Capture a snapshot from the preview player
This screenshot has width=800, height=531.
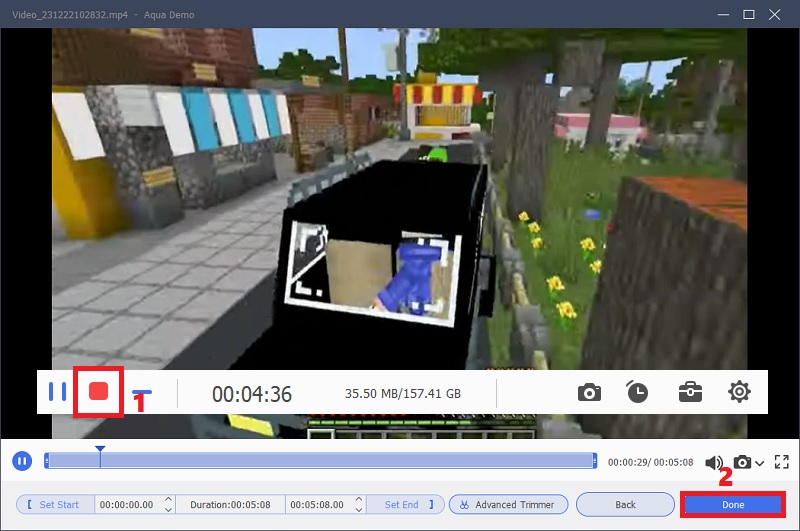(x=742, y=462)
